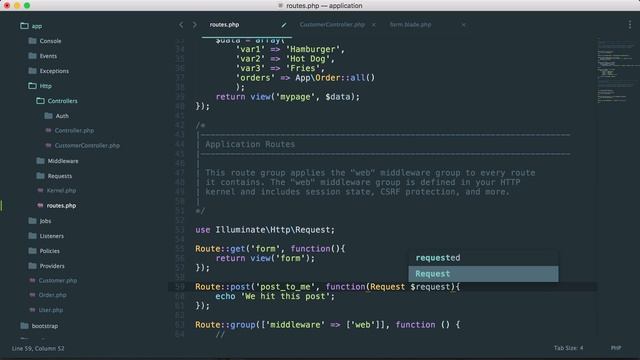This screenshot has height=360, width=640.
Task: Click PHP file icon beside Customer.php
Action: pos(32,281)
